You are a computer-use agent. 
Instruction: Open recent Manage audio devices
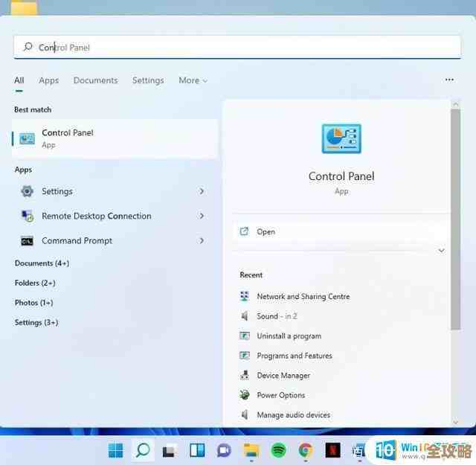coord(294,415)
